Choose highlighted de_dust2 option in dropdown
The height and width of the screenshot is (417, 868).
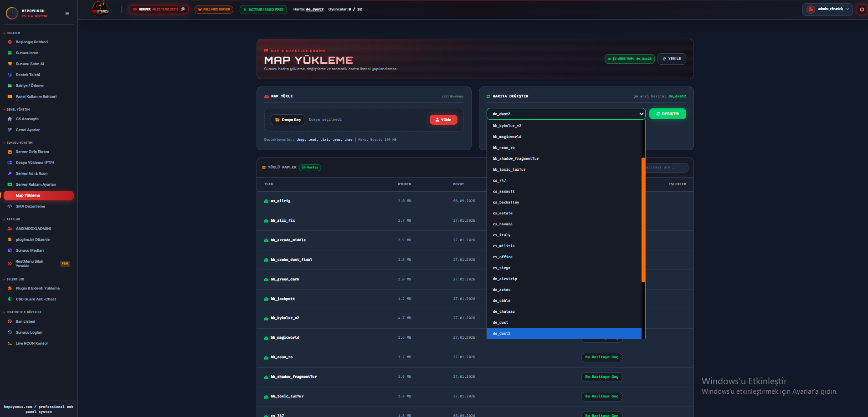564,333
